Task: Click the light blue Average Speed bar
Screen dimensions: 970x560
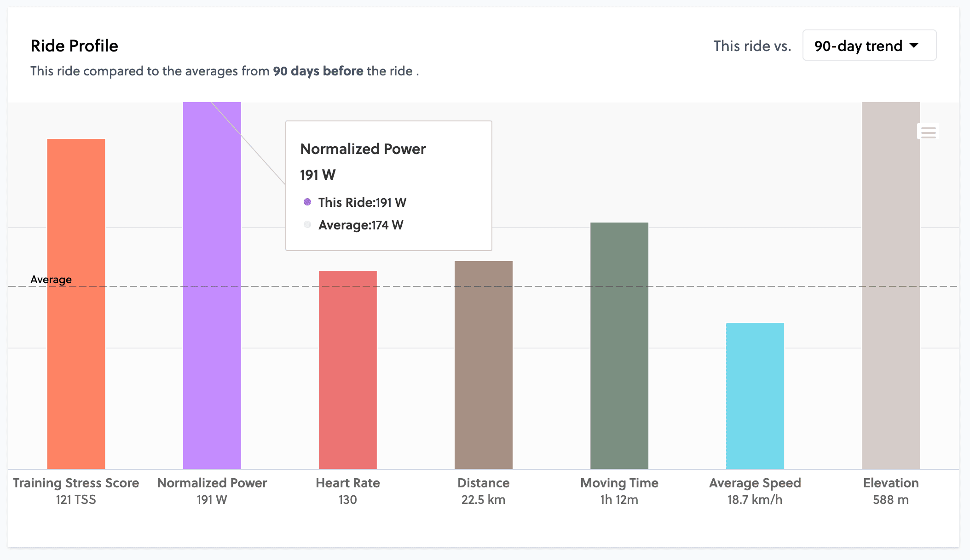Action: point(755,395)
